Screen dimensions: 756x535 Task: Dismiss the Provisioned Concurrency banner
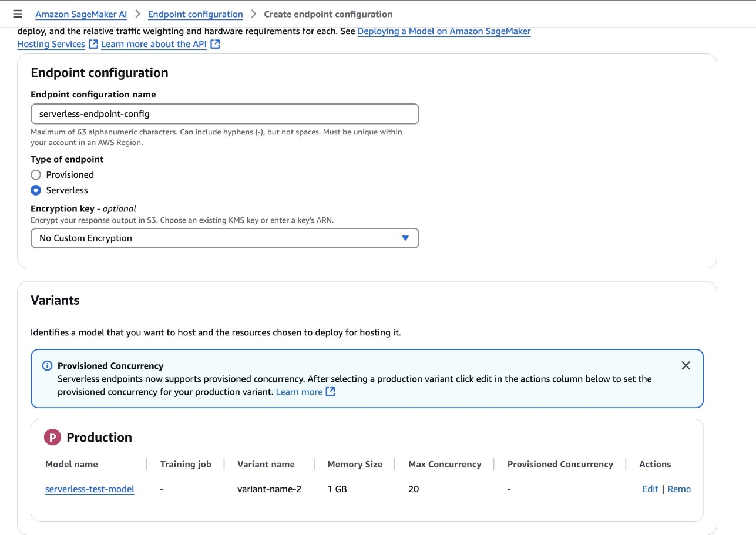click(686, 365)
